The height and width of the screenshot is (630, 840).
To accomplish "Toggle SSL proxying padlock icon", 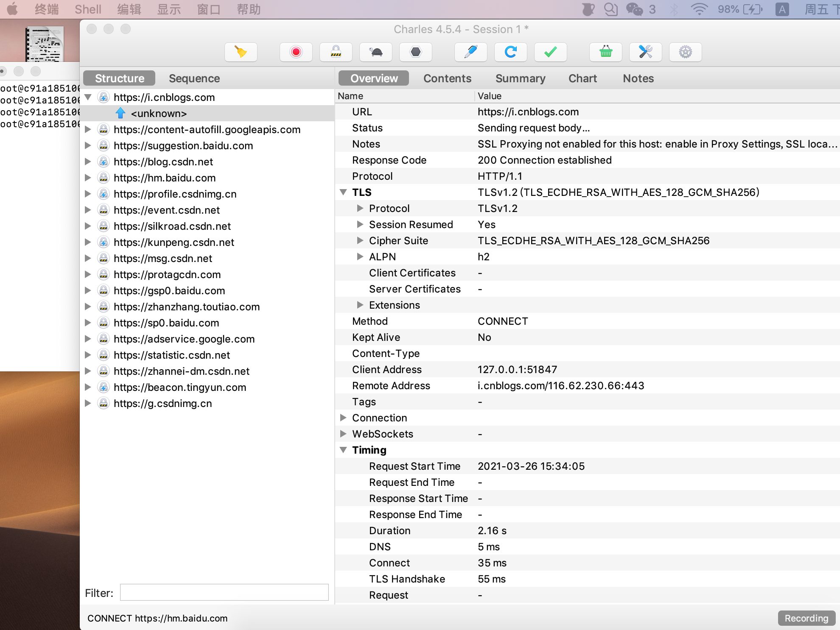I will click(x=336, y=52).
